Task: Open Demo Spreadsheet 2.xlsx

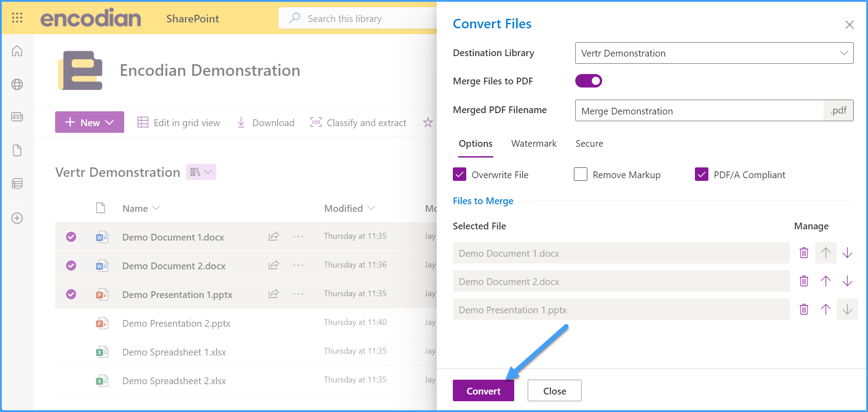Action: tap(174, 381)
